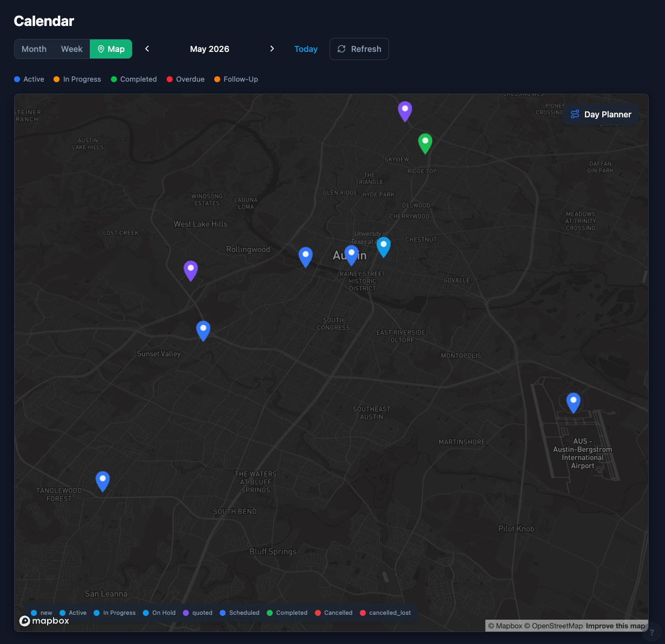Open the OpenStreetMap attribution link
The height and width of the screenshot is (644, 665).
pyautogui.click(x=554, y=626)
